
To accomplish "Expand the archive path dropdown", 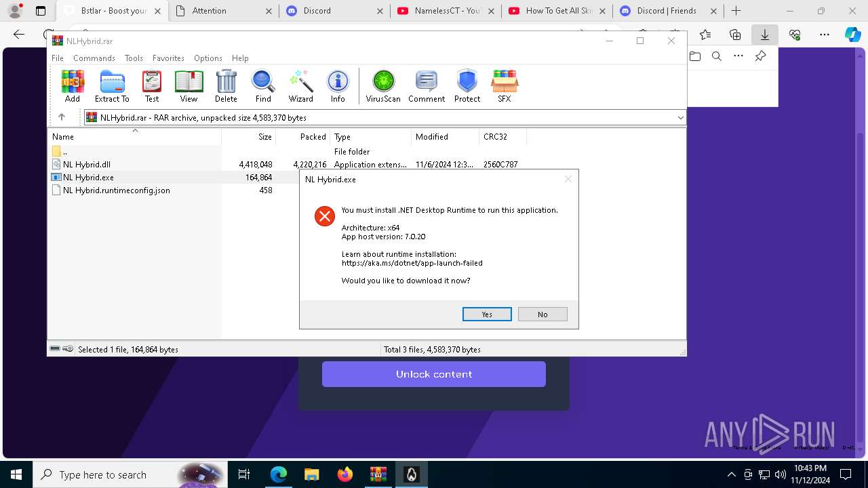I will pos(680,118).
